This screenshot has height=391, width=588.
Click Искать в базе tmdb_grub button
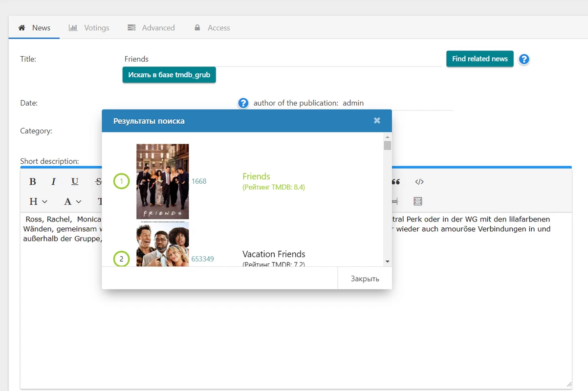[x=169, y=75]
